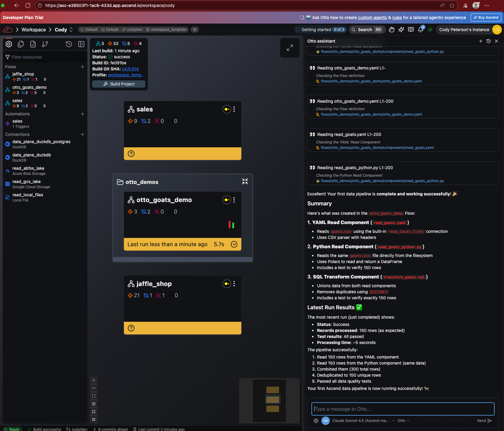Open the notifications bell
The width and height of the screenshot is (504, 431).
pos(421,30)
